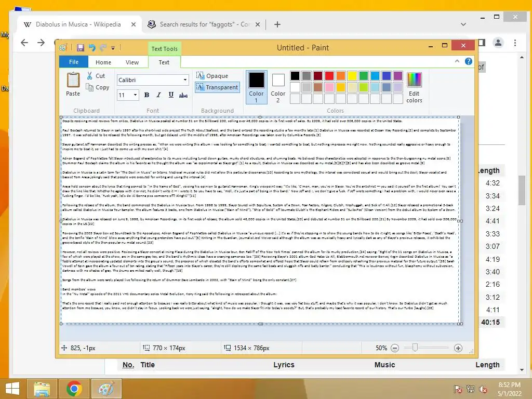Pick the orange color swatch

341,76
